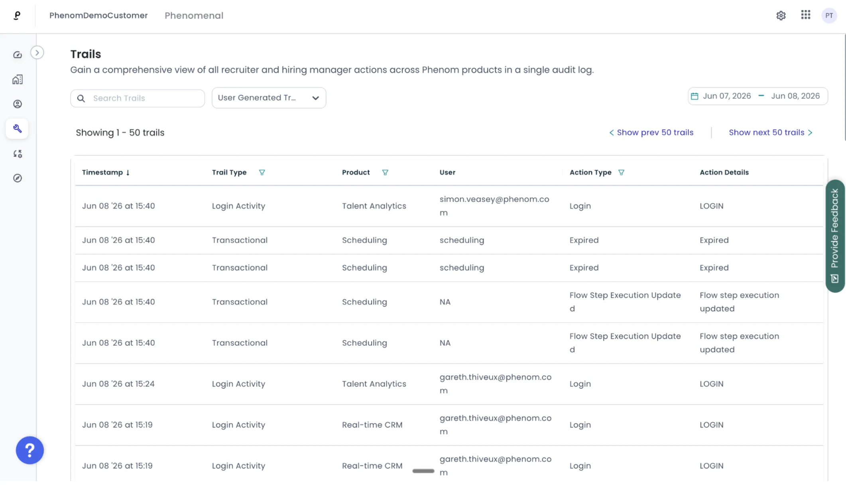Select the wrench tools sidebar icon
The image size is (846, 504).
pos(17,129)
